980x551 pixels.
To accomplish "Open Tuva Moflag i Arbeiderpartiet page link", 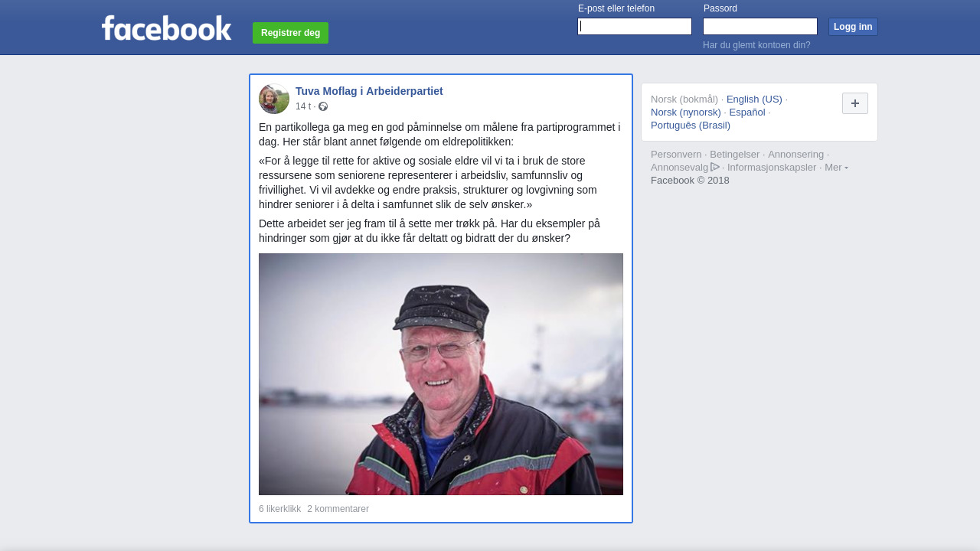I will coord(369,91).
